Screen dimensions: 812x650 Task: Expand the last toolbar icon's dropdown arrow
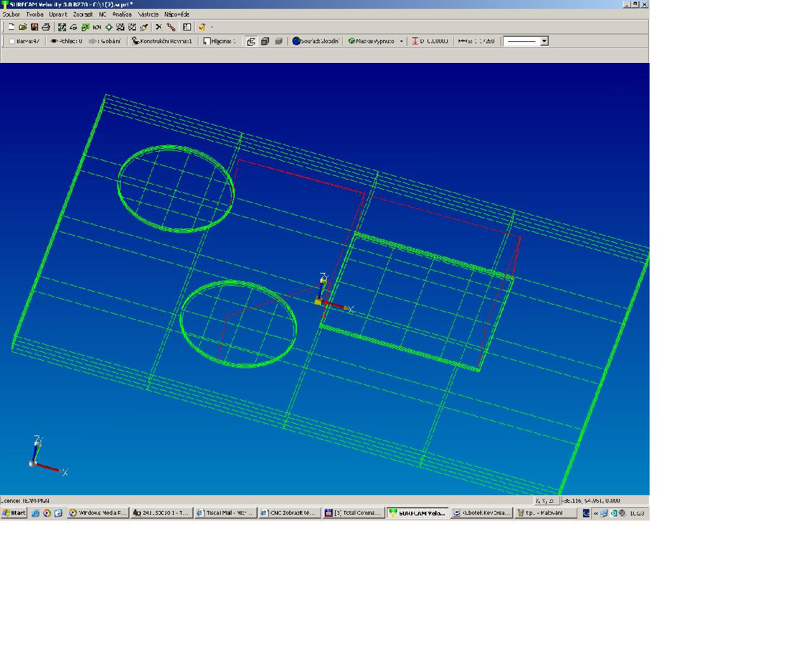[x=211, y=27]
